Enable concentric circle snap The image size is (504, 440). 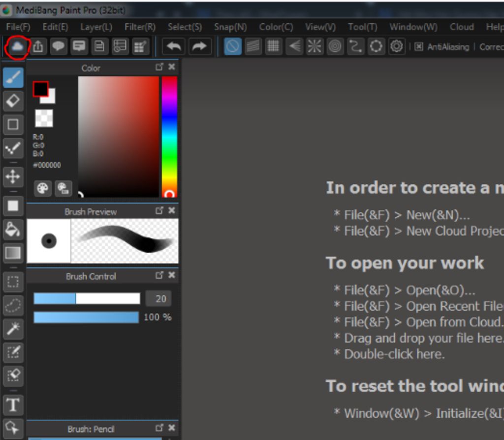pos(335,47)
